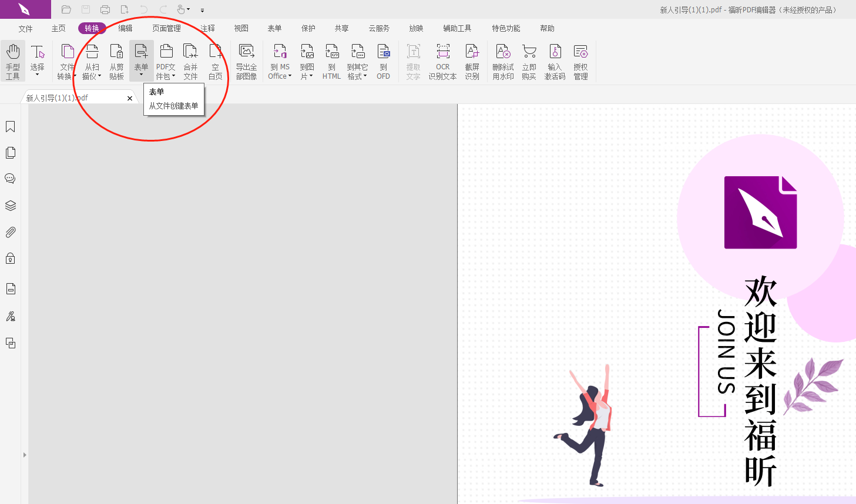Screen dimensions: 856x504
Task: Convert to HTML using 到HTML icon
Action: click(x=331, y=61)
